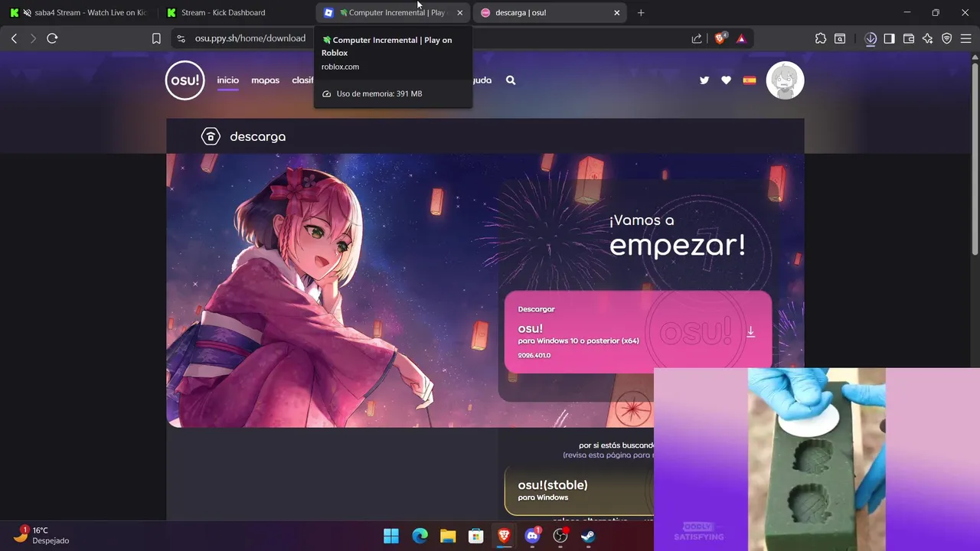The width and height of the screenshot is (980, 551).
Task: Click site settings icon left of URL
Action: [181, 38]
